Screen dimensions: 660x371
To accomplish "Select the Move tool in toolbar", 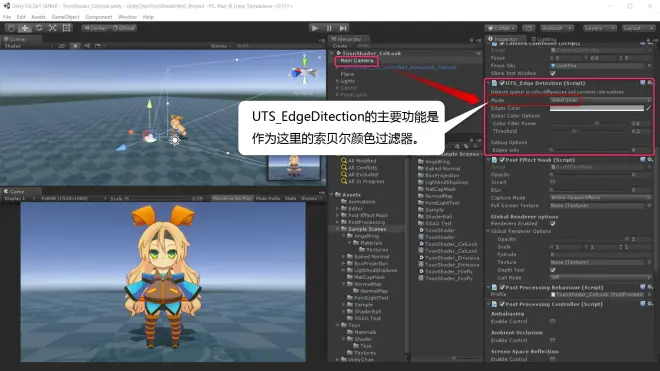I will point(25,28).
